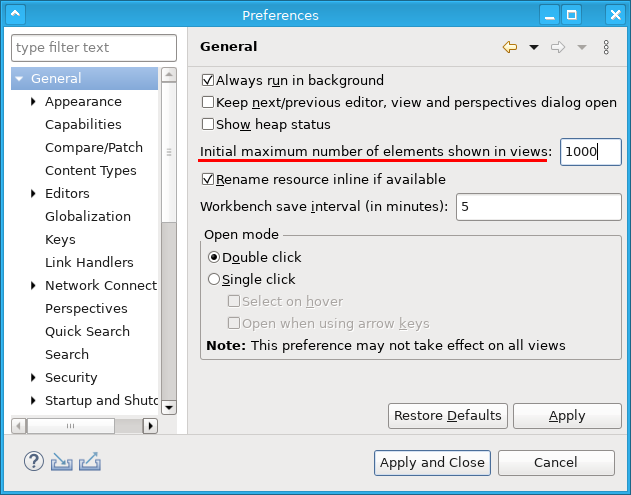Image resolution: width=631 pixels, height=495 pixels.
Task: Enable Show heap status checkbox
Action: pos(208,124)
